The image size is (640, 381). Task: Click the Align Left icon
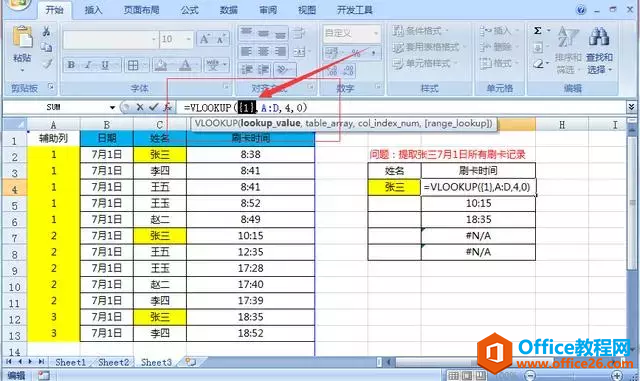[x=246, y=51]
